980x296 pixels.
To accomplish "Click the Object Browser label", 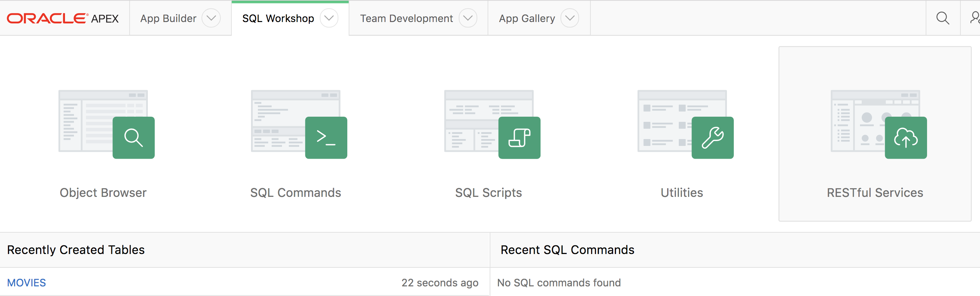I will pyautogui.click(x=103, y=193).
